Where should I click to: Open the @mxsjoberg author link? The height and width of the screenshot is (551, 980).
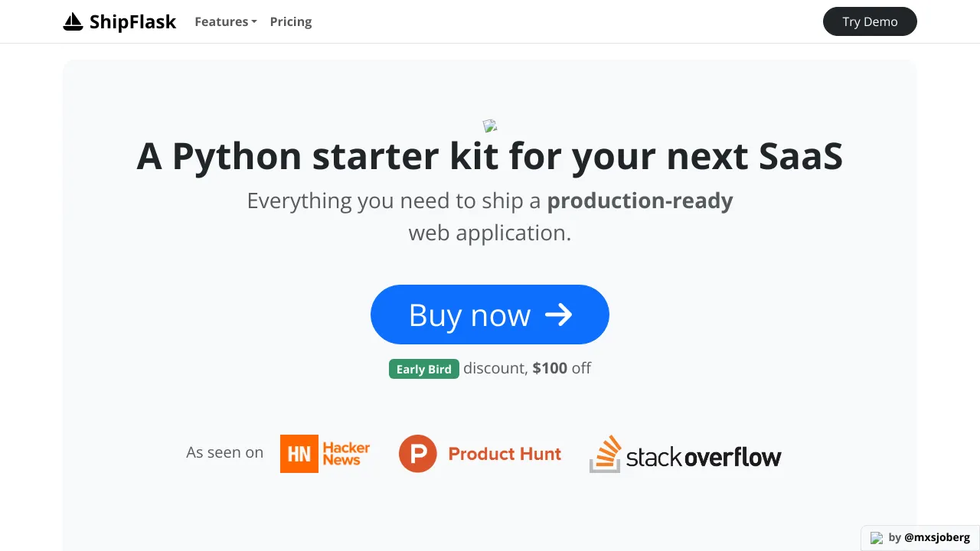[937, 537]
